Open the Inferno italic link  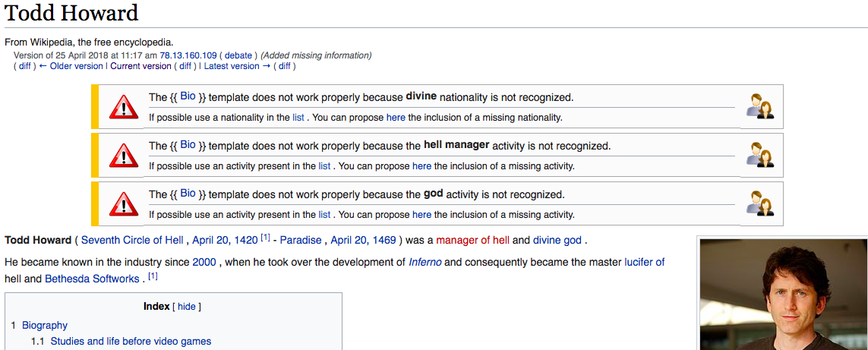(425, 262)
